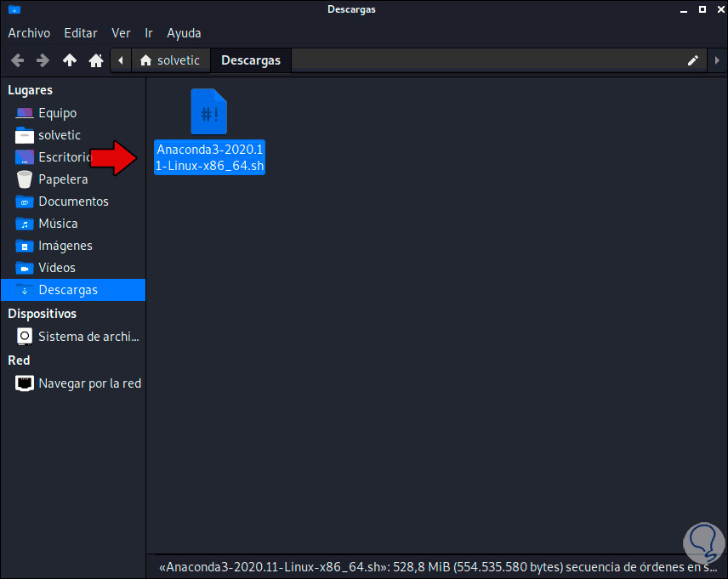This screenshot has width=728, height=579.
Task: Open the Archivo menu
Action: click(x=29, y=33)
